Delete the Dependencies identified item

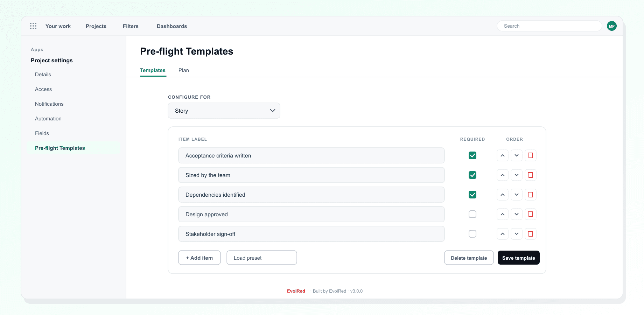[531, 195]
